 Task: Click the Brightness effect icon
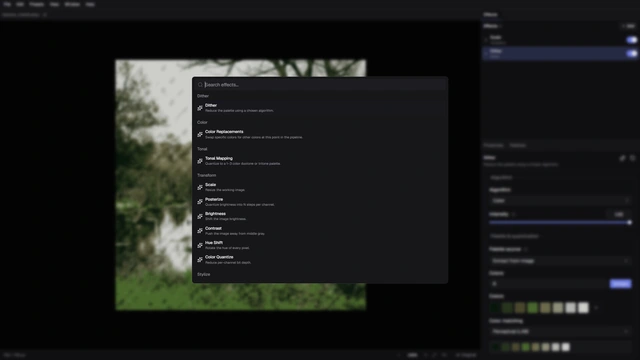(x=200, y=216)
